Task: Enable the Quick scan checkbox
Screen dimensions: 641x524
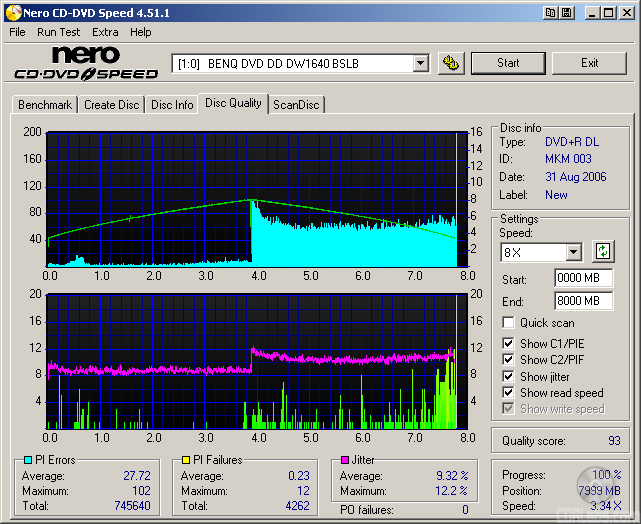Action: [x=509, y=323]
